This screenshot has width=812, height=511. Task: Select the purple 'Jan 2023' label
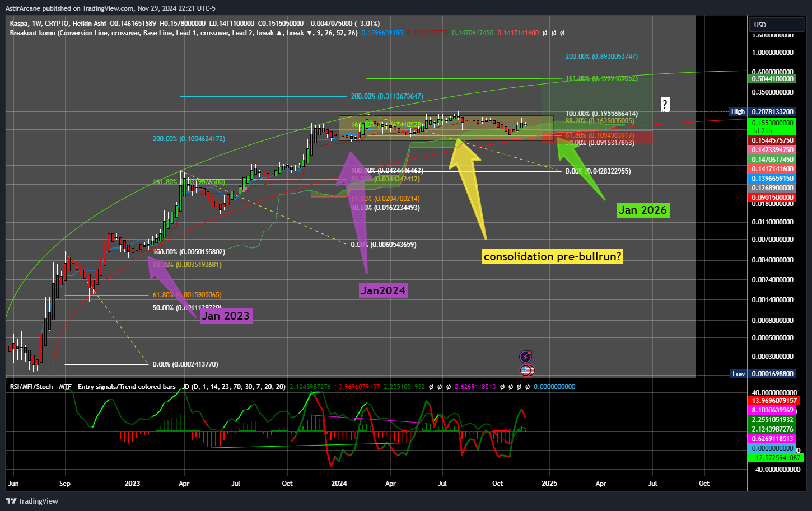pyautogui.click(x=226, y=316)
